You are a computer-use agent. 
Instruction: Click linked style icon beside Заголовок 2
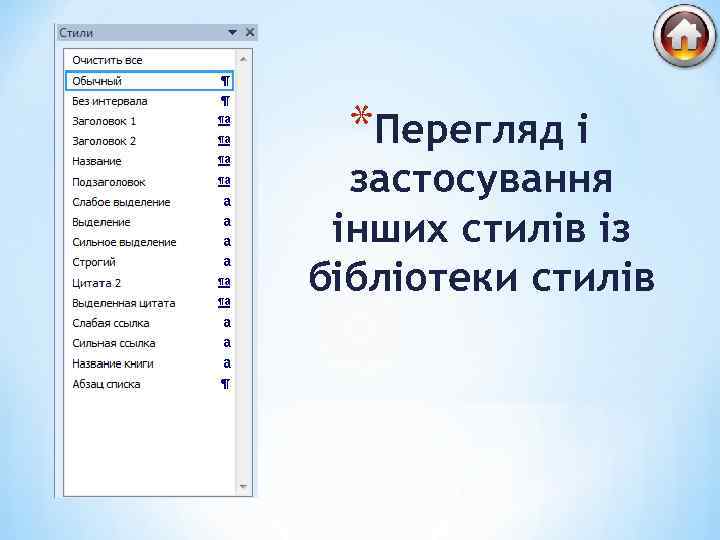click(224, 141)
